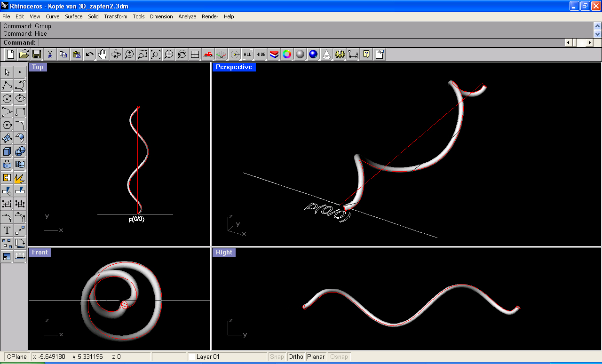Cut selection with the scissors icon
The image size is (602, 364).
point(50,55)
